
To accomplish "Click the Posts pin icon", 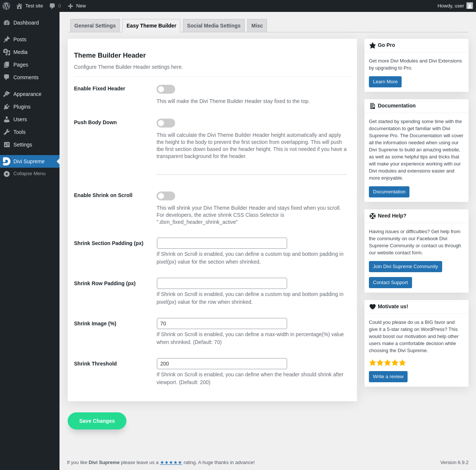I will coord(7,39).
